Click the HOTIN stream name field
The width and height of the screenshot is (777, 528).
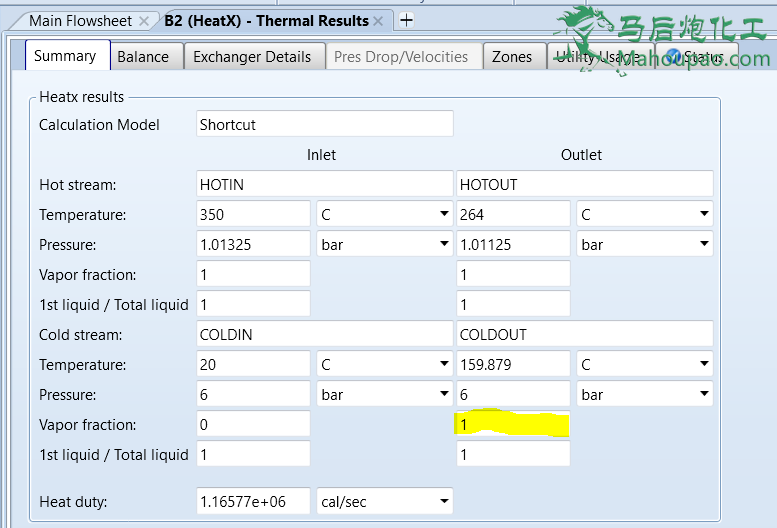(x=324, y=185)
